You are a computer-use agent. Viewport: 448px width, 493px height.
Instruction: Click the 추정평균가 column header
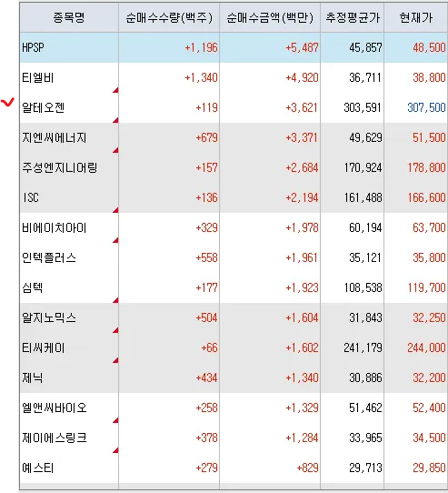(x=353, y=17)
